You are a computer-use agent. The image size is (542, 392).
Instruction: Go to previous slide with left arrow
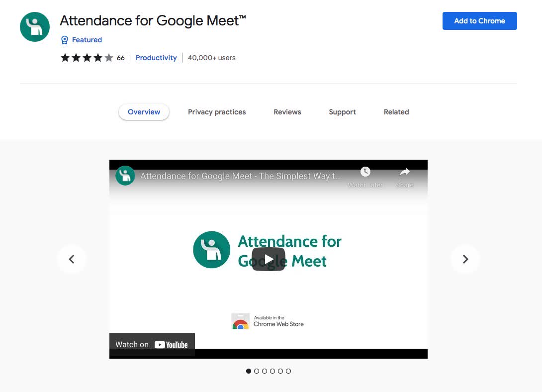point(72,259)
